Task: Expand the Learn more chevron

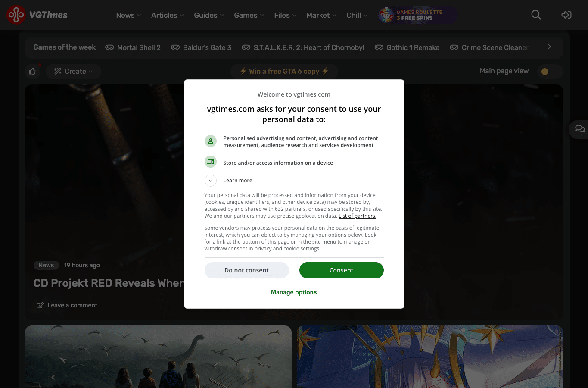Action: point(211,181)
